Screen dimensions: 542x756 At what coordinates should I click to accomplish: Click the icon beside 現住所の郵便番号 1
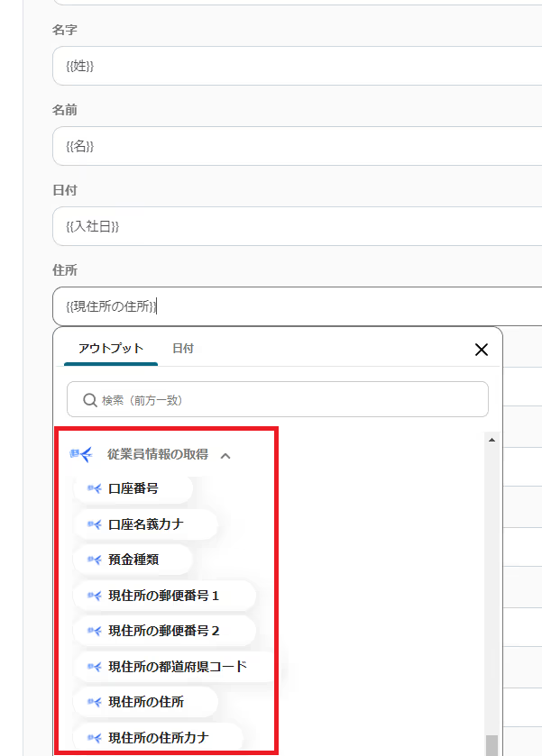pos(94,596)
